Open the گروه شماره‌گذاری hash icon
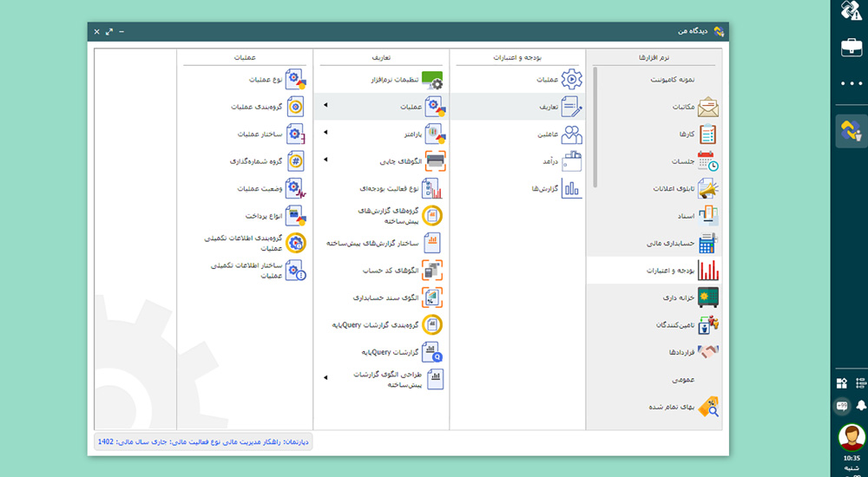The width and height of the screenshot is (868, 477). coord(296,161)
